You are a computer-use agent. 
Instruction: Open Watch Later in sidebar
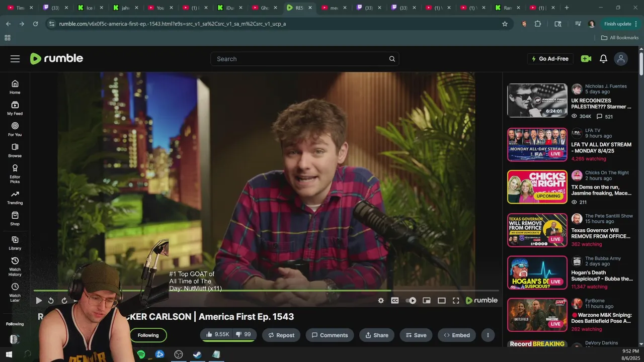click(15, 292)
